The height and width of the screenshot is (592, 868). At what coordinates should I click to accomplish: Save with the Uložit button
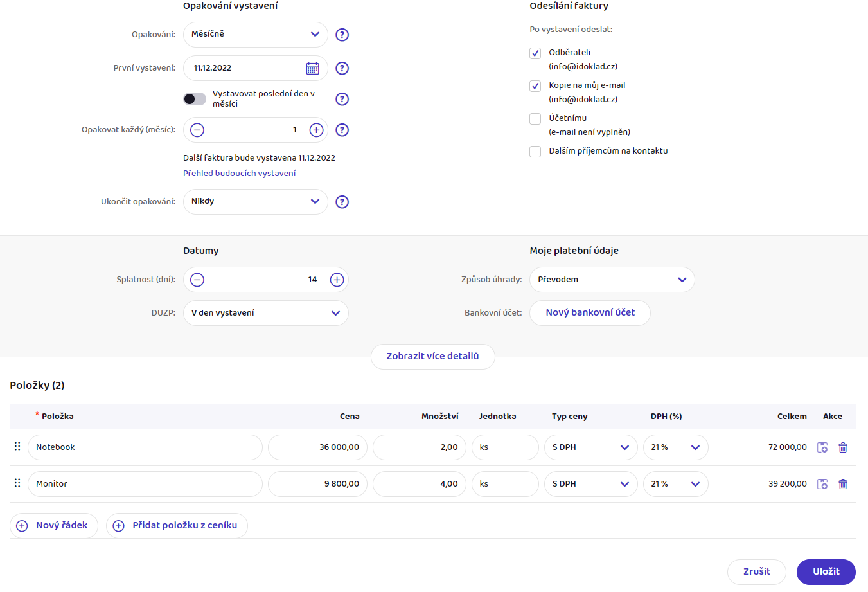[x=826, y=572]
